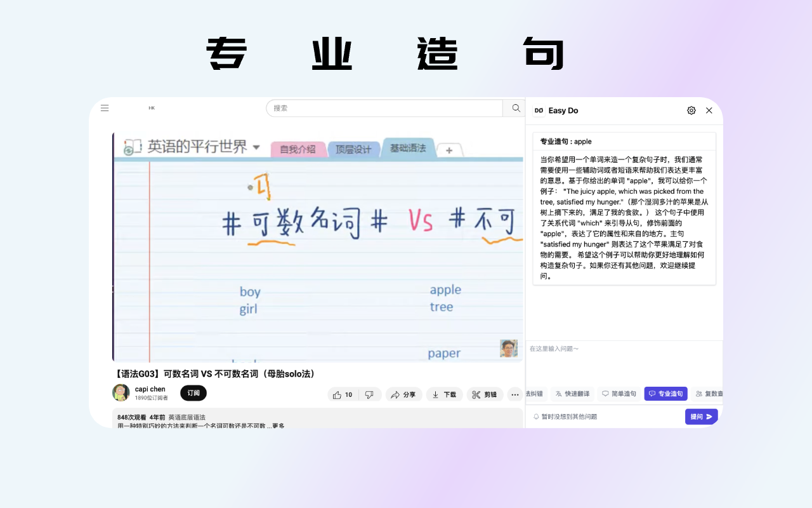Viewport: 812px width, 508px height.
Task: Click the 1890位订阅者 subscriber count
Action: 152,398
